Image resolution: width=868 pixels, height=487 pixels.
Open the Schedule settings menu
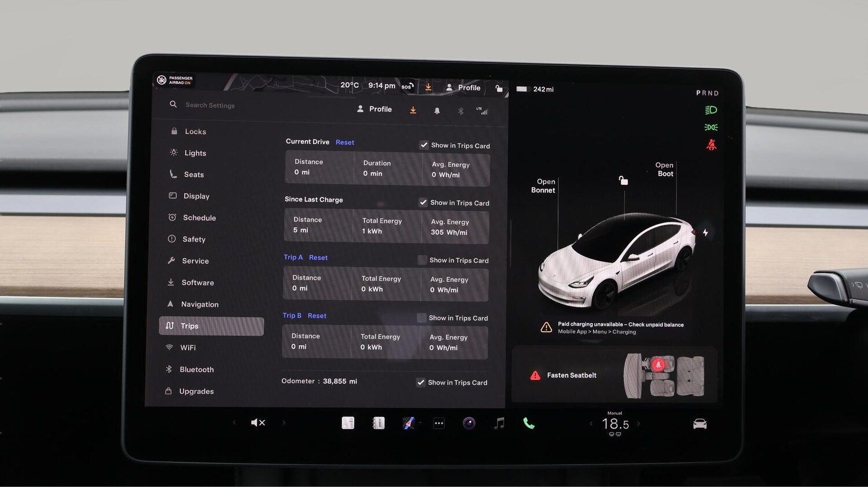[192, 218]
